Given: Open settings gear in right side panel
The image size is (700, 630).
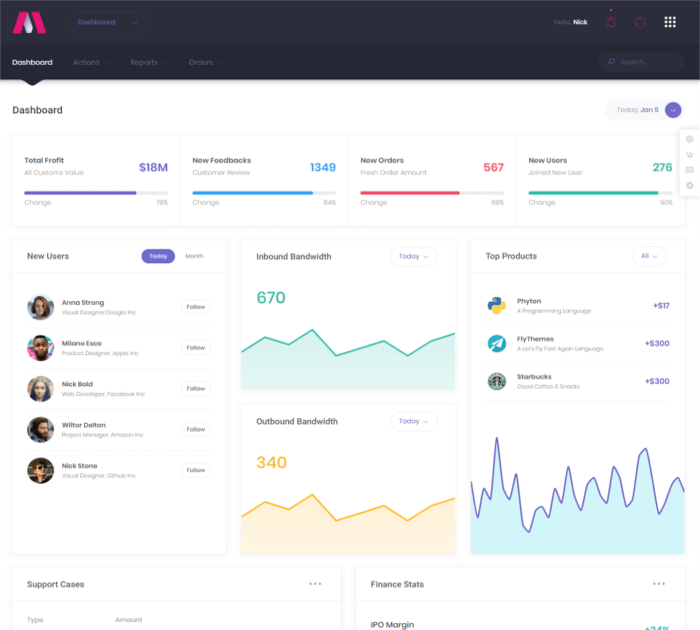Looking at the screenshot, I should tap(690, 139).
